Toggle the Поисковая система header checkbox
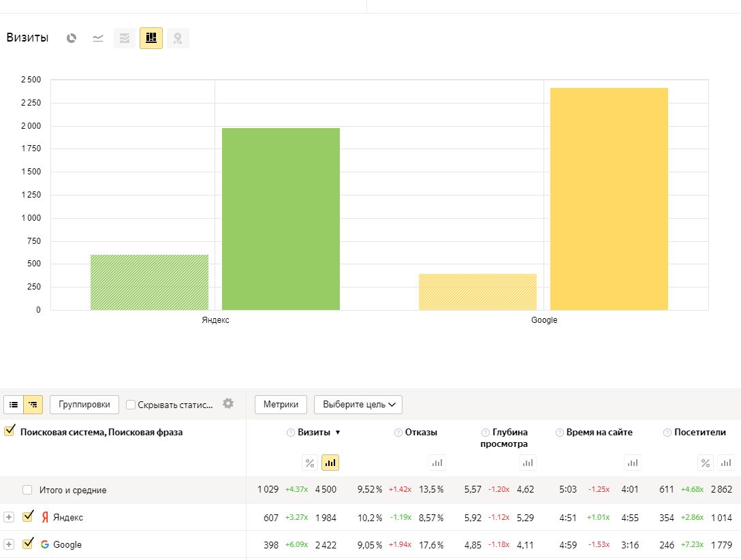 [10, 431]
